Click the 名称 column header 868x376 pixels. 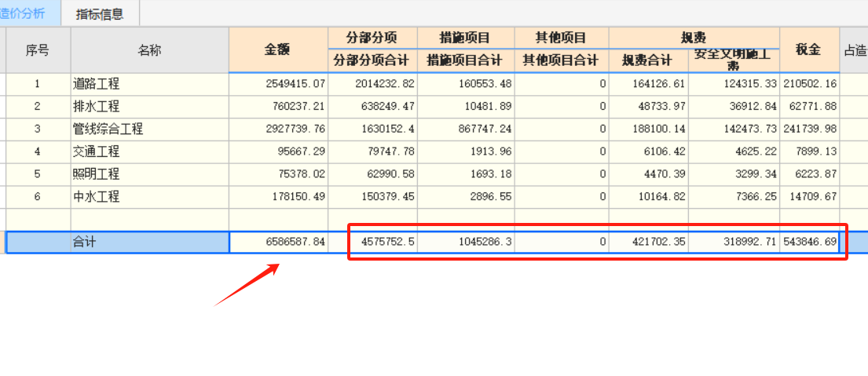coord(149,50)
